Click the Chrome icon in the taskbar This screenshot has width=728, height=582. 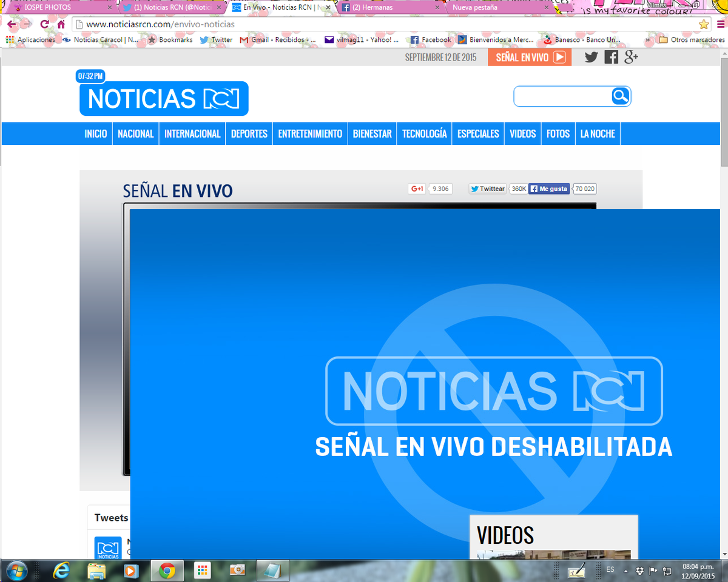(167, 570)
